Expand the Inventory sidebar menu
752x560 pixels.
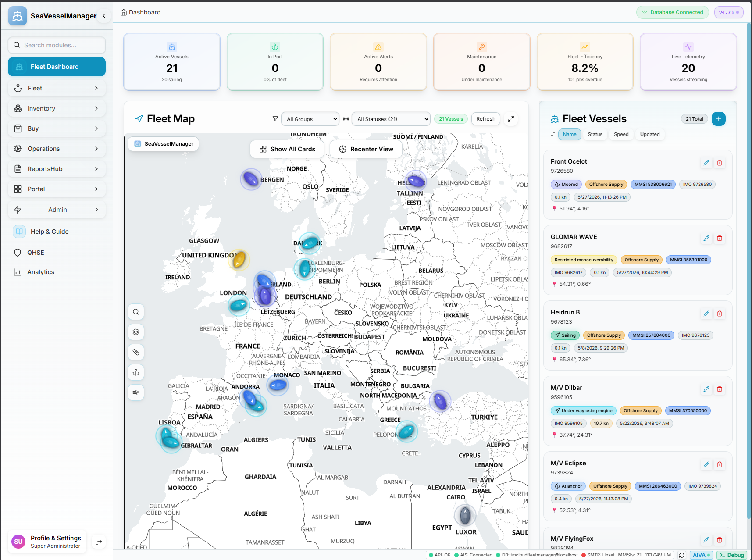pyautogui.click(x=57, y=108)
